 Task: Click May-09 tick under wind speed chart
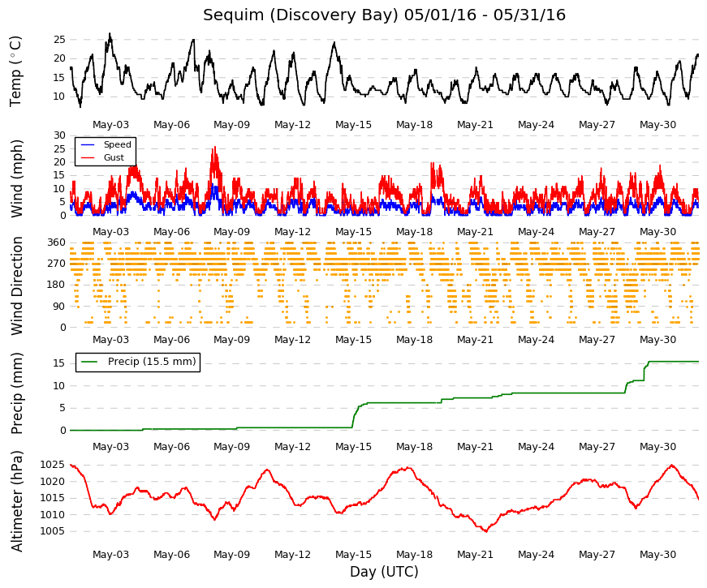[232, 232]
